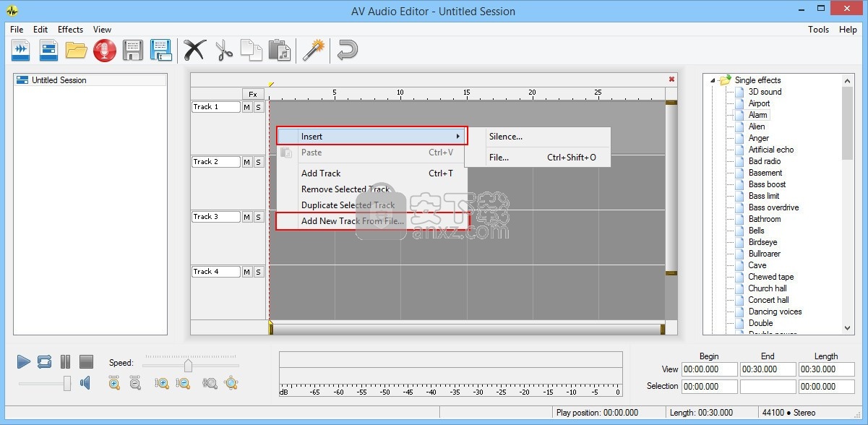Click the Track 1 name field

[x=215, y=107]
